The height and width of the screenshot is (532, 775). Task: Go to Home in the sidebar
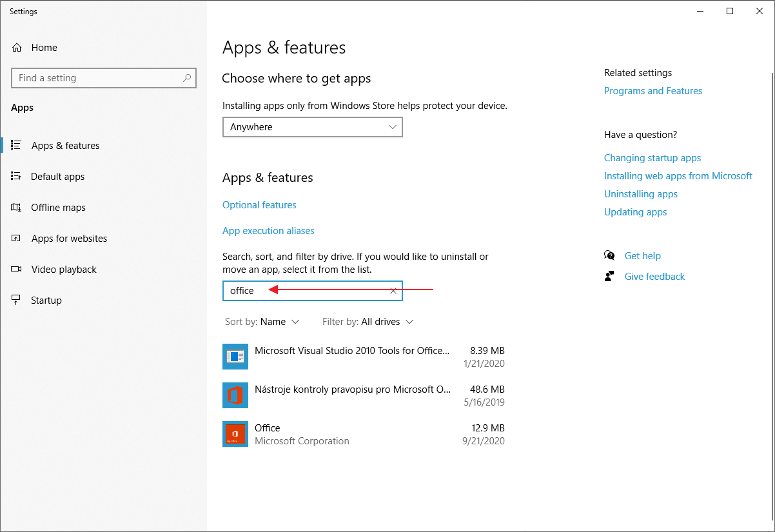[44, 48]
